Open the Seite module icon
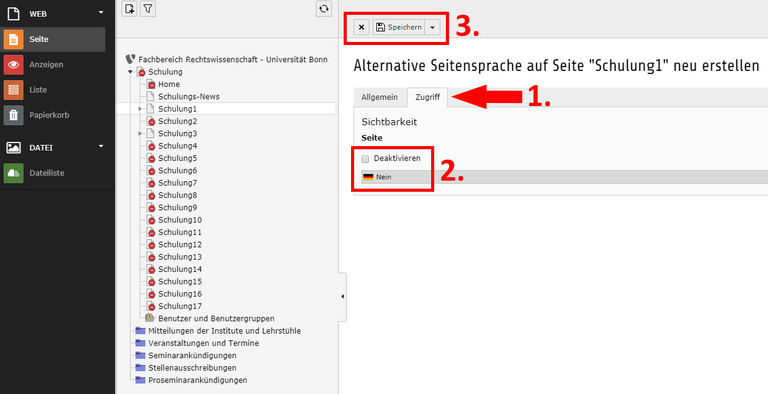Viewport: 768px width, 394px height. tap(13, 39)
